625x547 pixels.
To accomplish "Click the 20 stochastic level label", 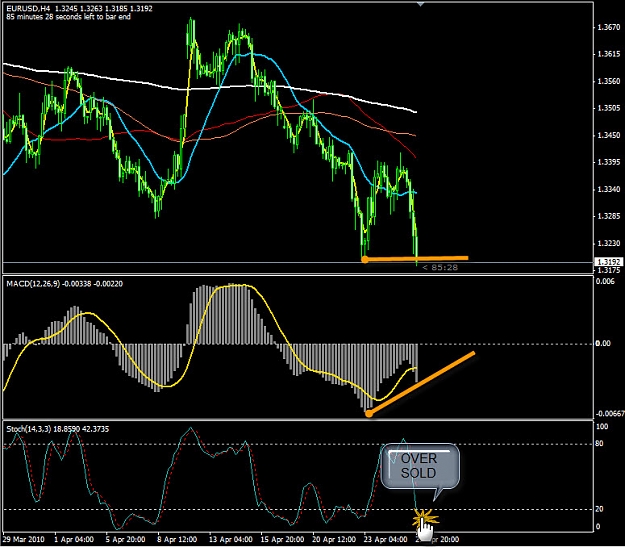I will coord(599,509).
